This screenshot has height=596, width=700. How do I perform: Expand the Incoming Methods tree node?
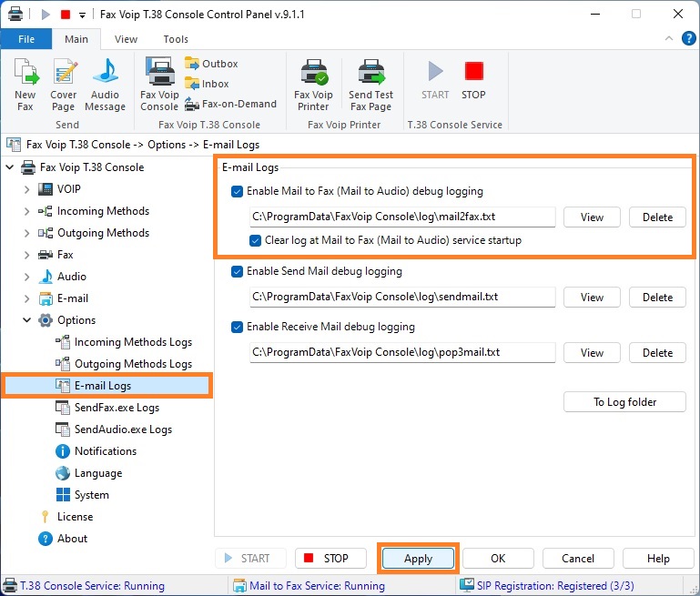[26, 211]
